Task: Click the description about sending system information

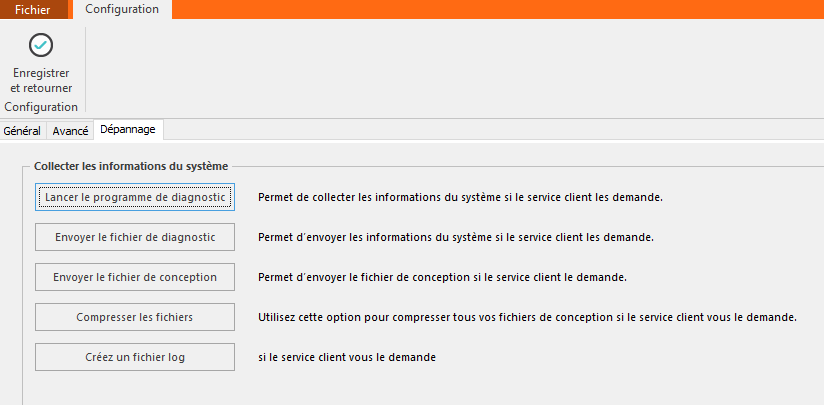Action: [456, 237]
